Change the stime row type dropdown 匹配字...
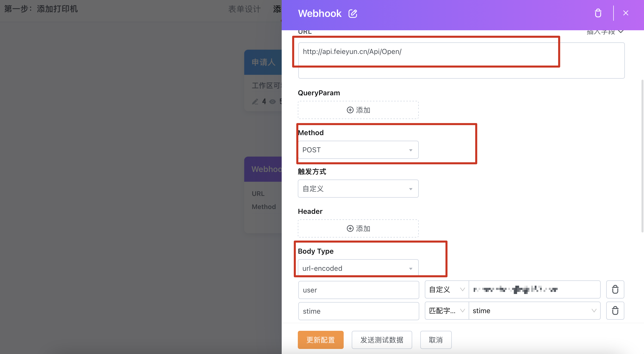Image resolution: width=644 pixels, height=354 pixels. (x=447, y=311)
